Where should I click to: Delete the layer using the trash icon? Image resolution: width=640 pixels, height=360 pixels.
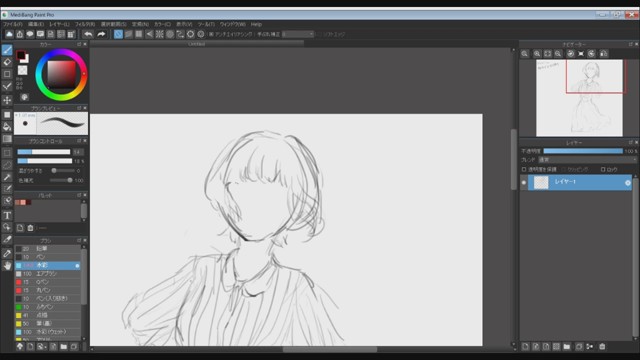[602, 347]
